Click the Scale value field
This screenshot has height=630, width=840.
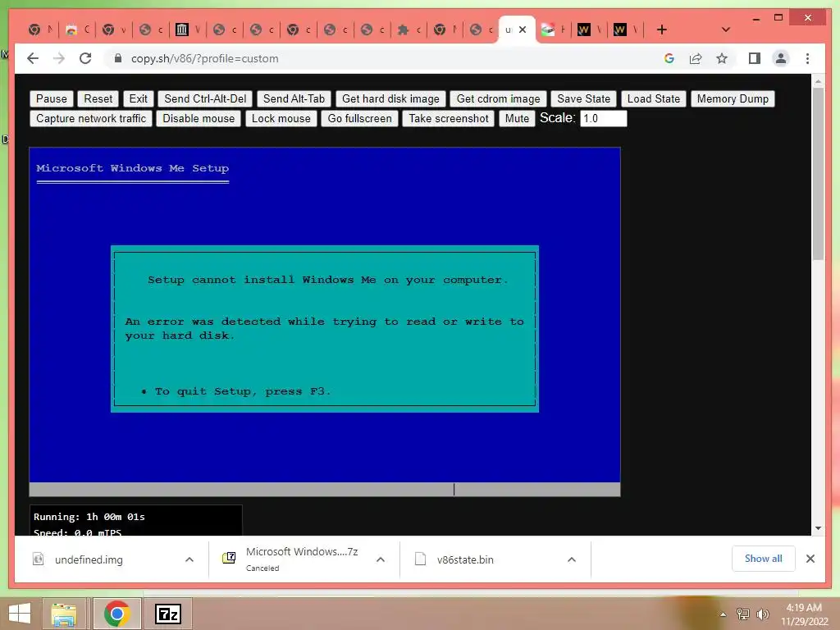click(603, 118)
